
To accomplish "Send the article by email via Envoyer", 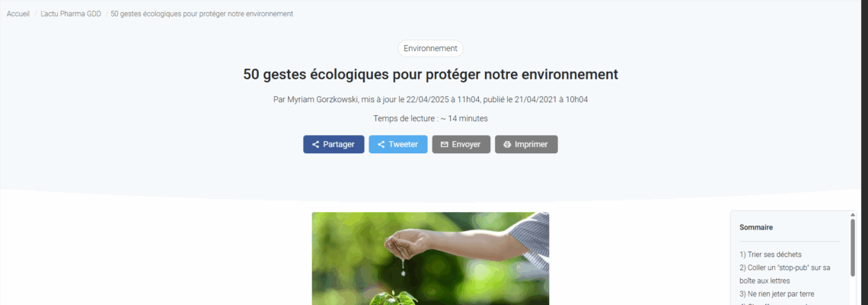I will 461,144.
